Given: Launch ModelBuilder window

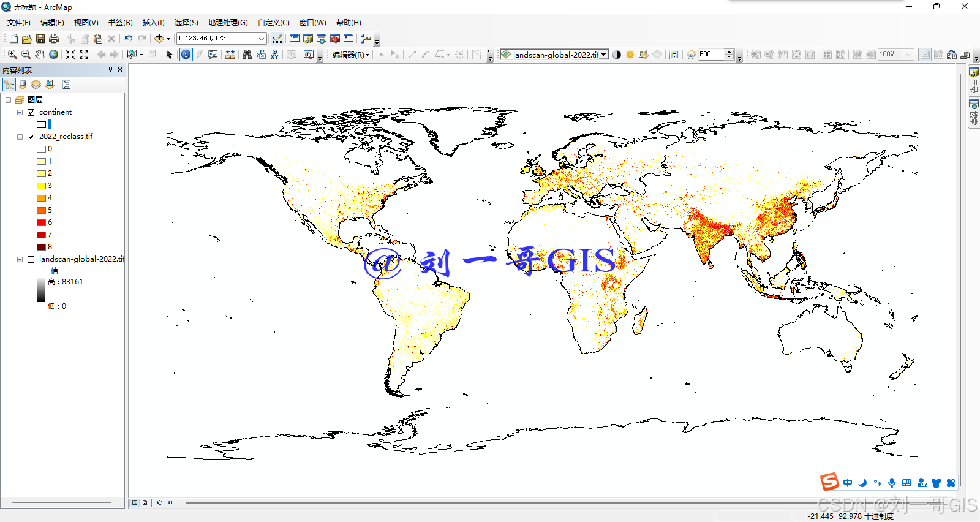Looking at the screenshot, I should (x=366, y=39).
